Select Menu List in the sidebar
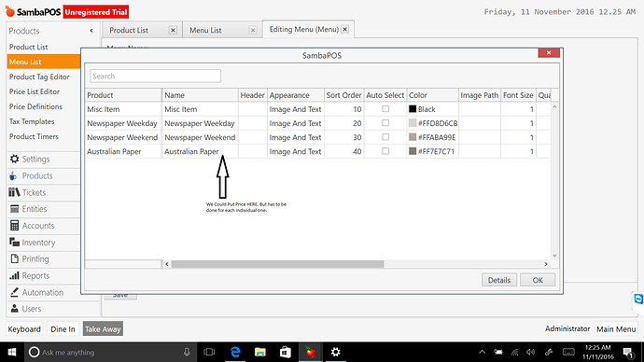The image size is (644, 362). click(x=44, y=62)
